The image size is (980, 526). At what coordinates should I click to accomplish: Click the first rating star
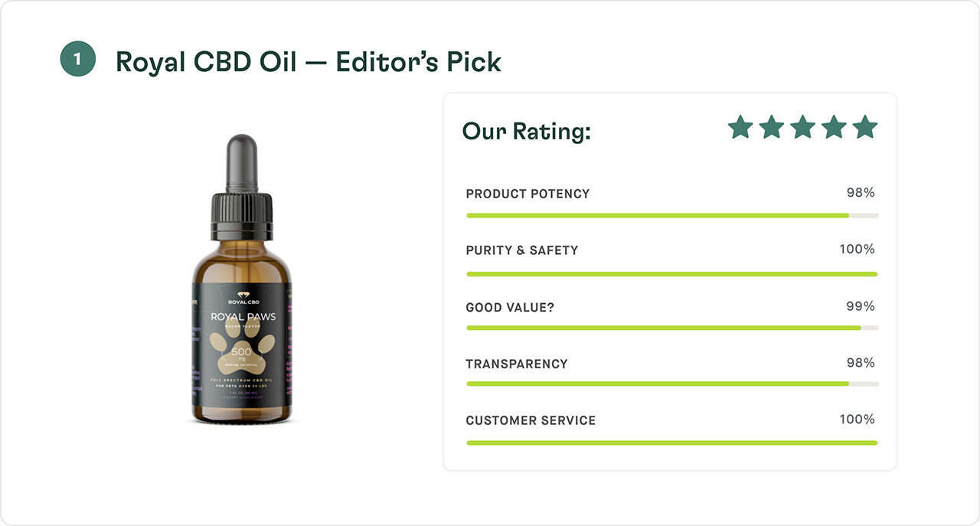click(740, 127)
